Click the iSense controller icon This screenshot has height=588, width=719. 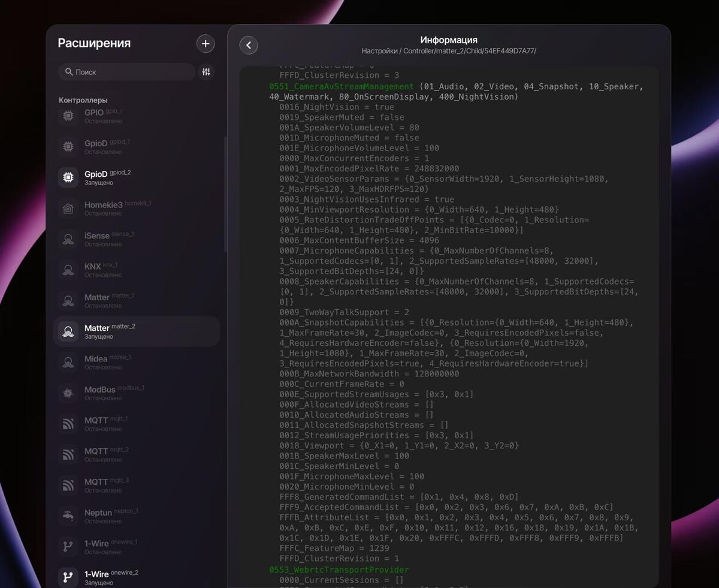tap(68, 239)
